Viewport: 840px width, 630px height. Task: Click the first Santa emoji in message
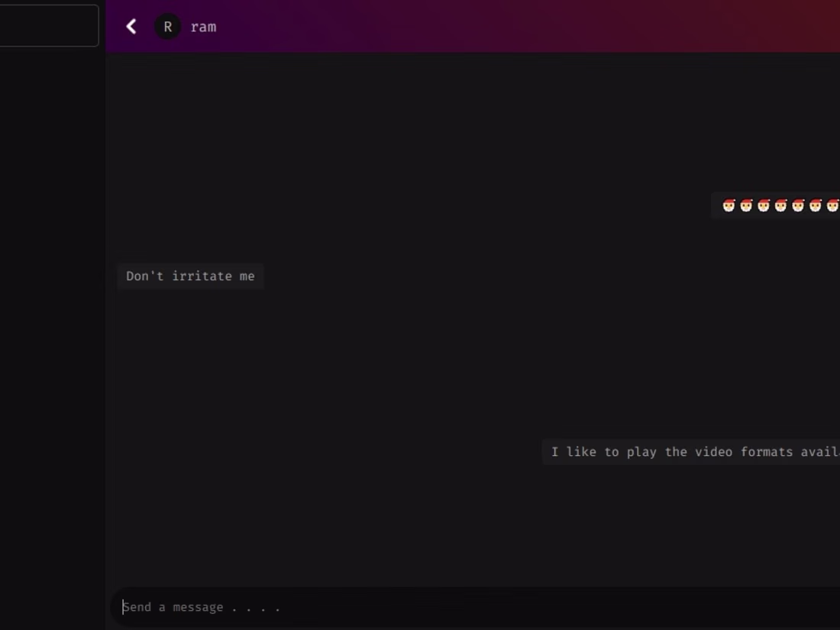729,205
